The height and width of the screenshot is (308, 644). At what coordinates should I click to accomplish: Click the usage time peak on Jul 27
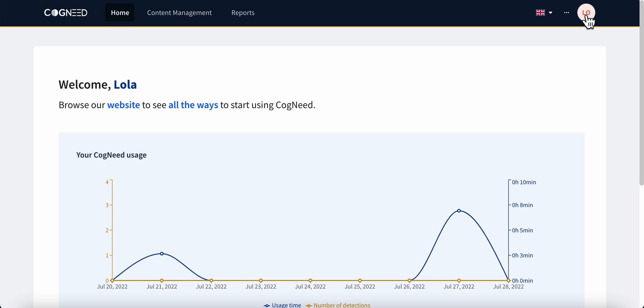(459, 210)
